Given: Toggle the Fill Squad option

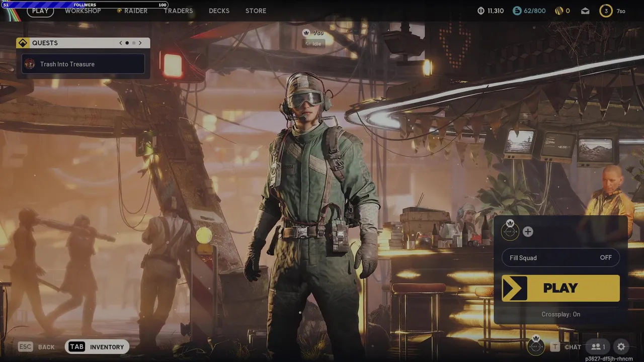Looking at the screenshot, I should point(560,257).
